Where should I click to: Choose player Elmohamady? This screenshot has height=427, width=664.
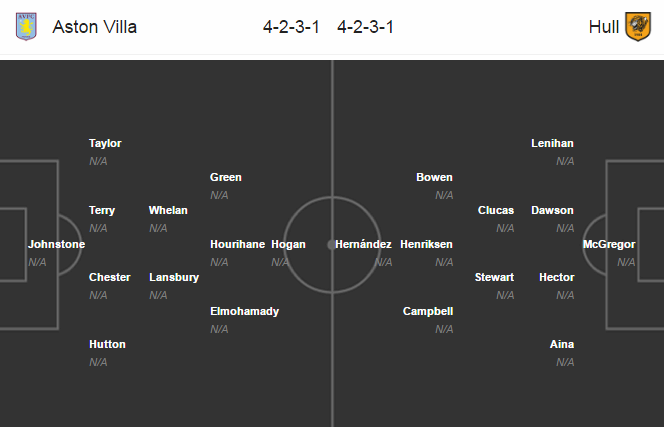(244, 311)
